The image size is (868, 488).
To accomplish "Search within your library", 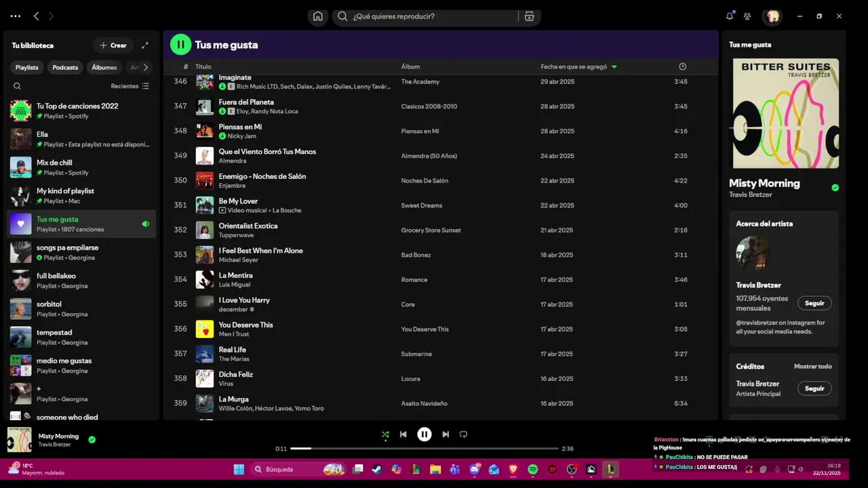I will tap(18, 86).
